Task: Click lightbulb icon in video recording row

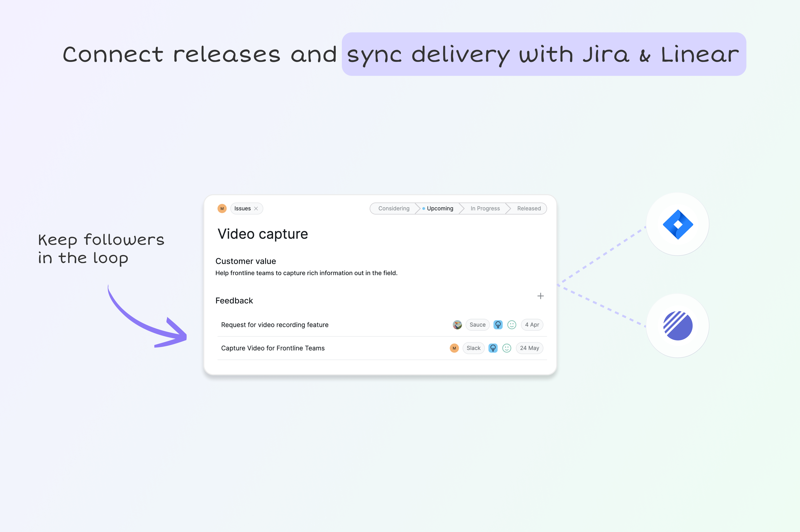Action: tap(498, 325)
